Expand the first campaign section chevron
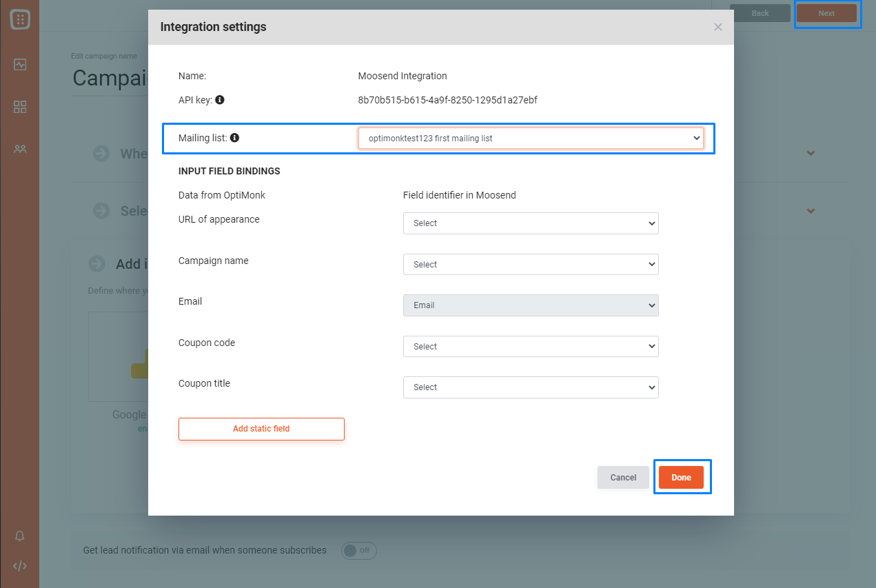The image size is (876, 588). click(811, 153)
